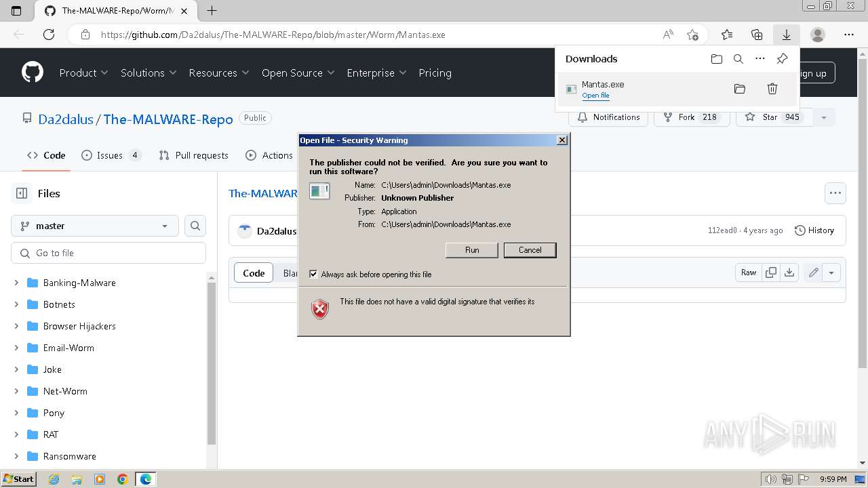The height and width of the screenshot is (488, 868).
Task: Open the master branch dropdown
Action: click(x=95, y=226)
